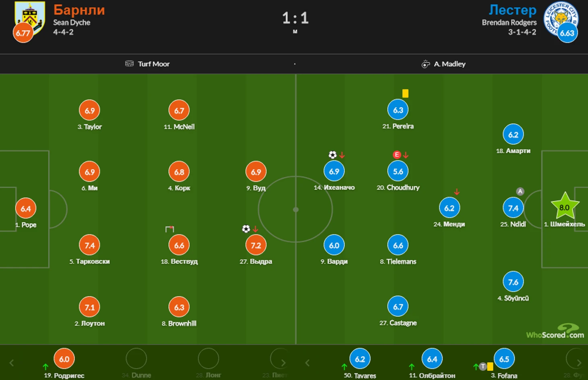Viewport: 588px width, 380px height.
Task: Select substitute Fofana 6.5 rating circle
Action: pyautogui.click(x=504, y=359)
